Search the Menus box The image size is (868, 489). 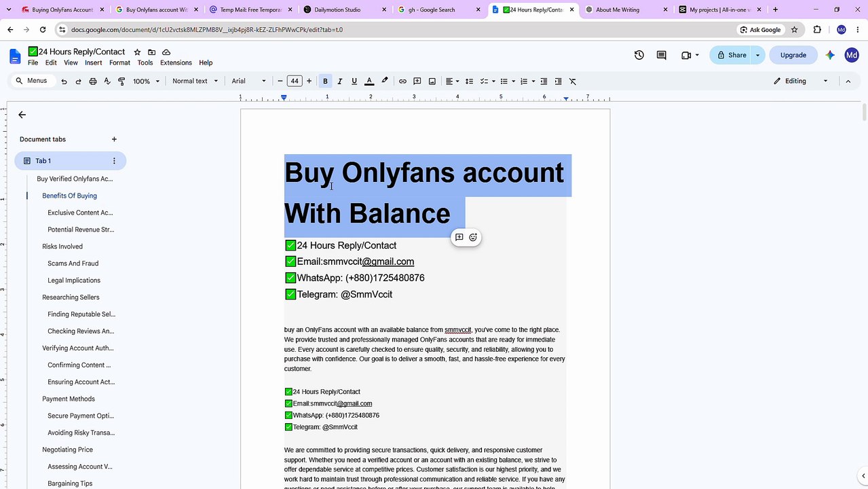[32, 81]
